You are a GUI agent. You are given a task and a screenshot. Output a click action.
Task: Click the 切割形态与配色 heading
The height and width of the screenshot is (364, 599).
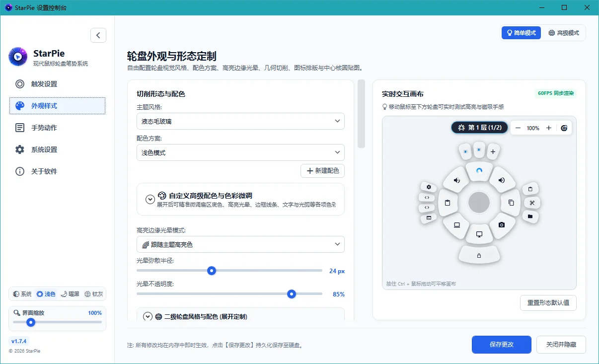(161, 94)
